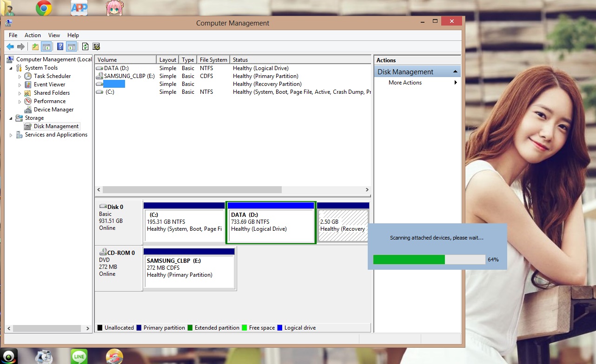Click the Up one level folder icon
This screenshot has width=596, height=364.
click(x=35, y=46)
